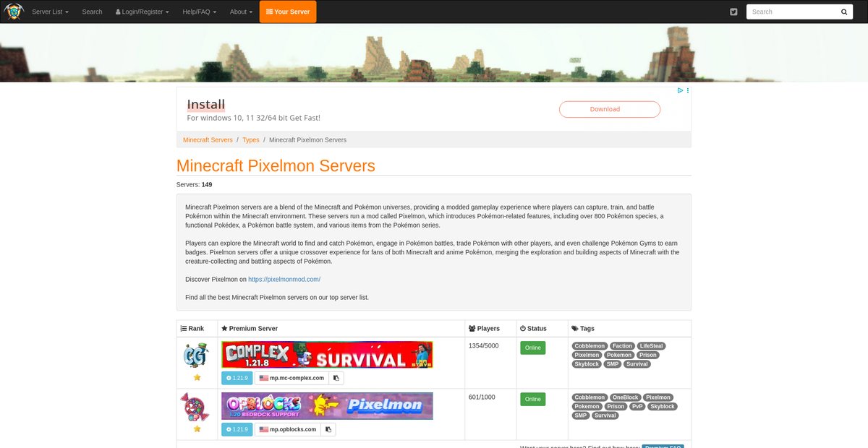
Task: Copy mp.mc-complex.com address with copy icon
Action: pyautogui.click(x=336, y=378)
